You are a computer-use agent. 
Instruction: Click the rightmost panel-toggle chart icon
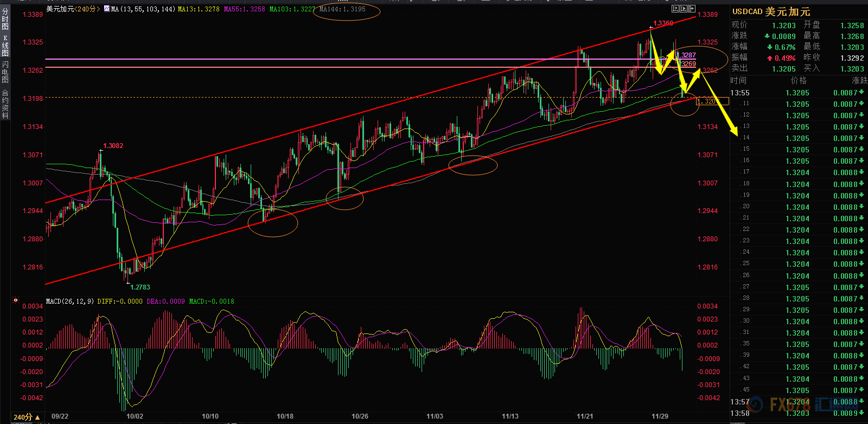[x=692, y=9]
